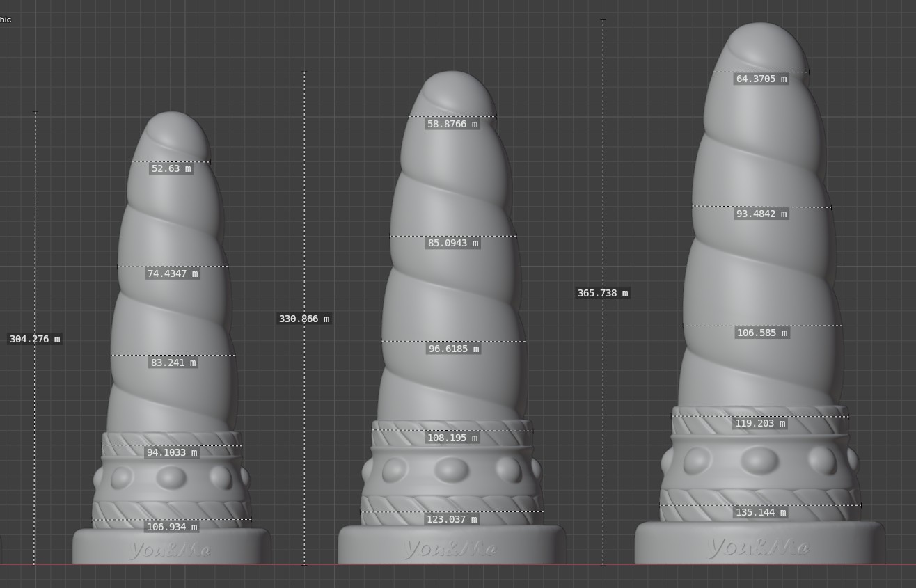Screen dimensions: 916x588
Task: Click the 135.144 m measurement label
Action: pyautogui.click(x=761, y=512)
